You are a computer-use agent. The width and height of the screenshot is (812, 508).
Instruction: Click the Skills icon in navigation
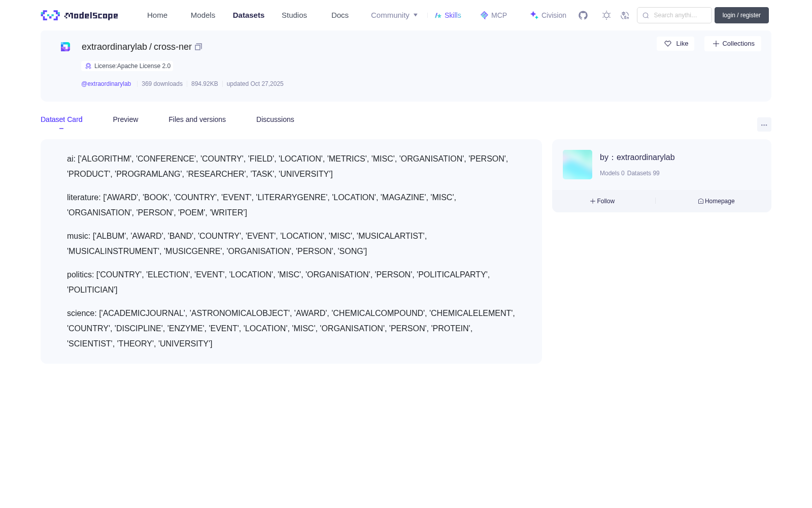tap(438, 15)
